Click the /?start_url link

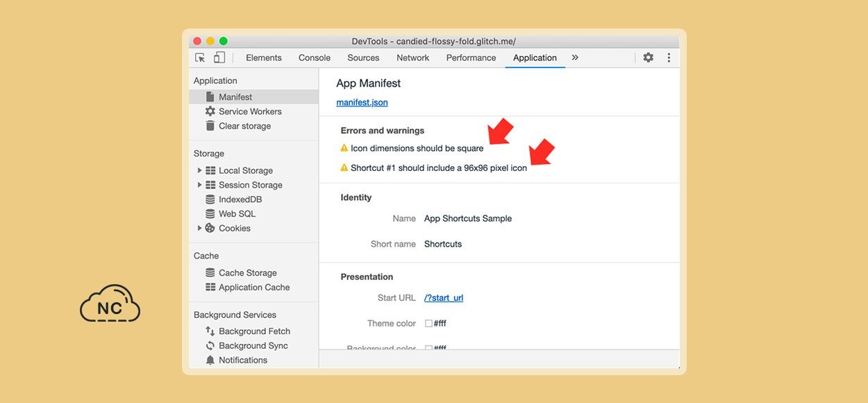coord(444,298)
